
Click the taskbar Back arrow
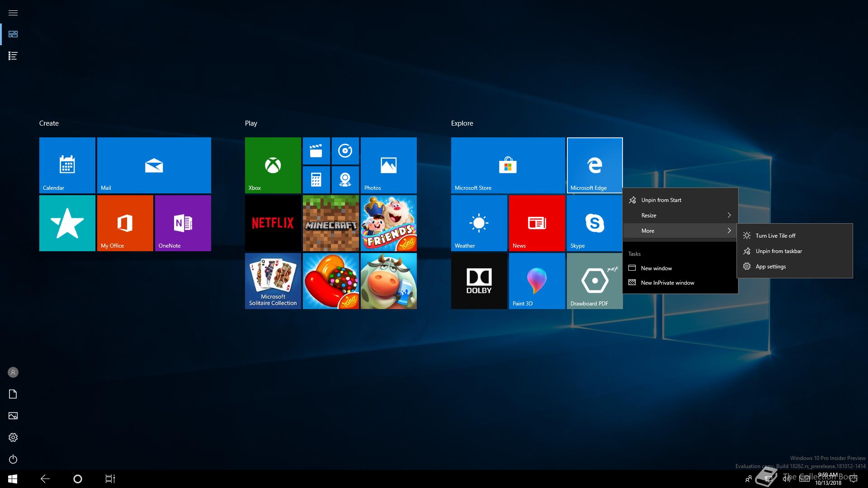pos(45,479)
